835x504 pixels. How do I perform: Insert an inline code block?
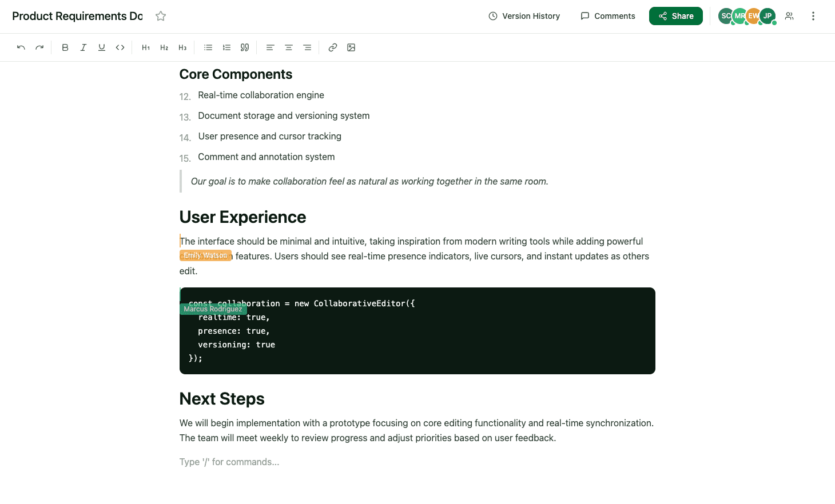120,47
